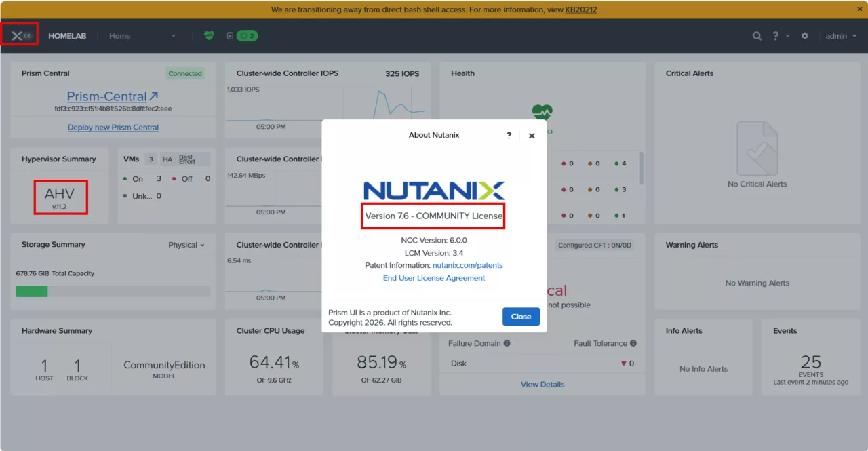Click the No Info Alerts text
The image size is (868, 451).
703,369
